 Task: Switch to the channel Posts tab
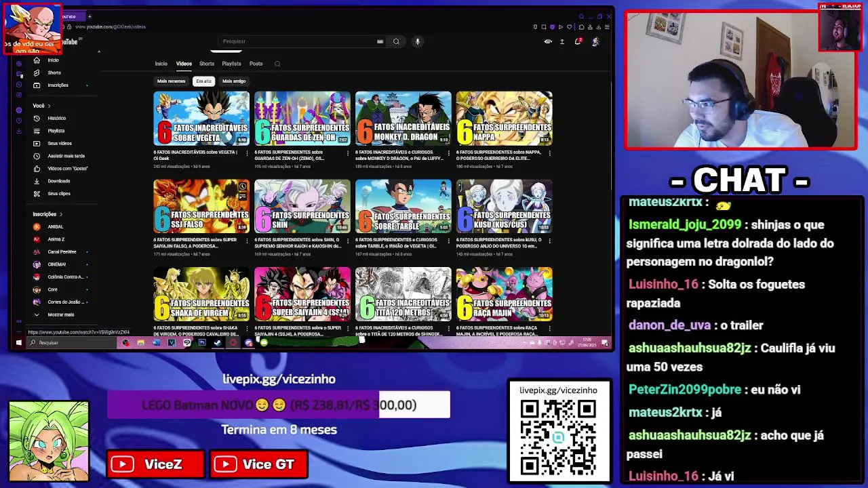point(256,64)
